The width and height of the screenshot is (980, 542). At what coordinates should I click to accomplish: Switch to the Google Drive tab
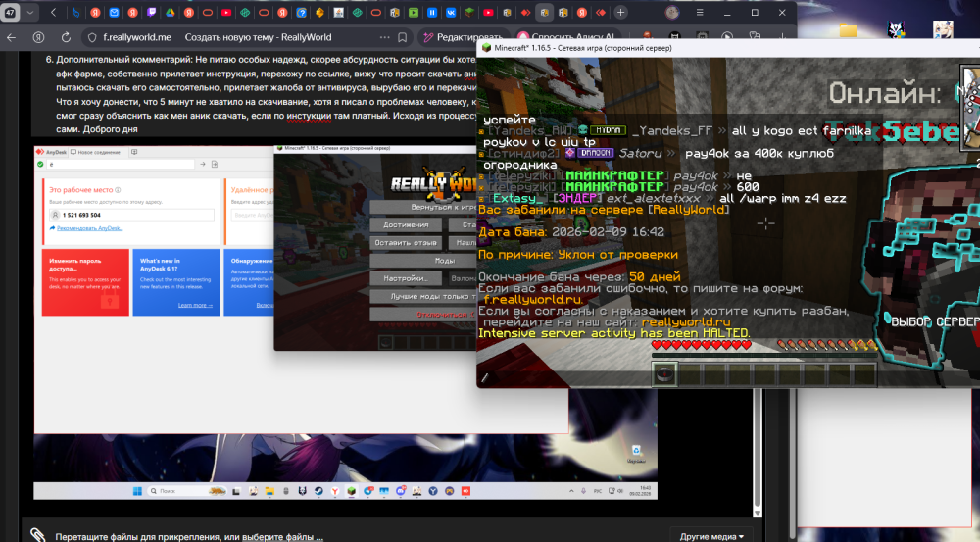pyautogui.click(x=170, y=13)
